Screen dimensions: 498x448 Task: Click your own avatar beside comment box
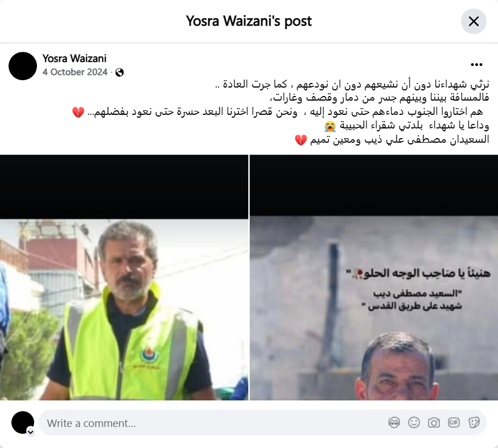click(23, 422)
